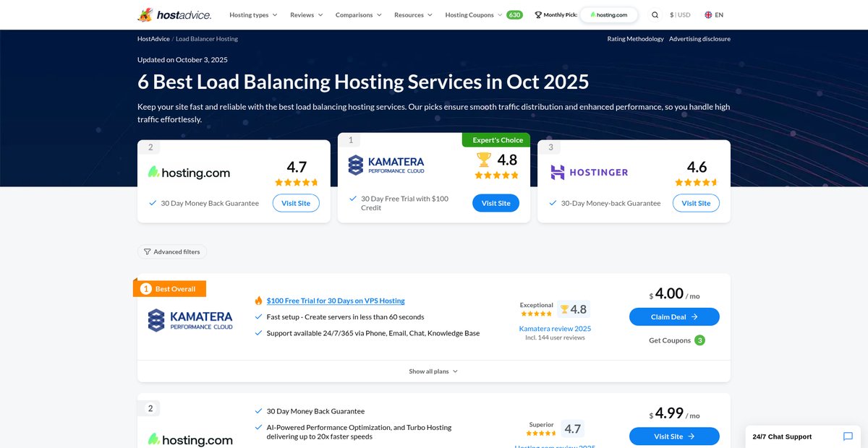Click the stars under Exceptional rating
Image resolution: width=868 pixels, height=448 pixels.
pyautogui.click(x=537, y=314)
